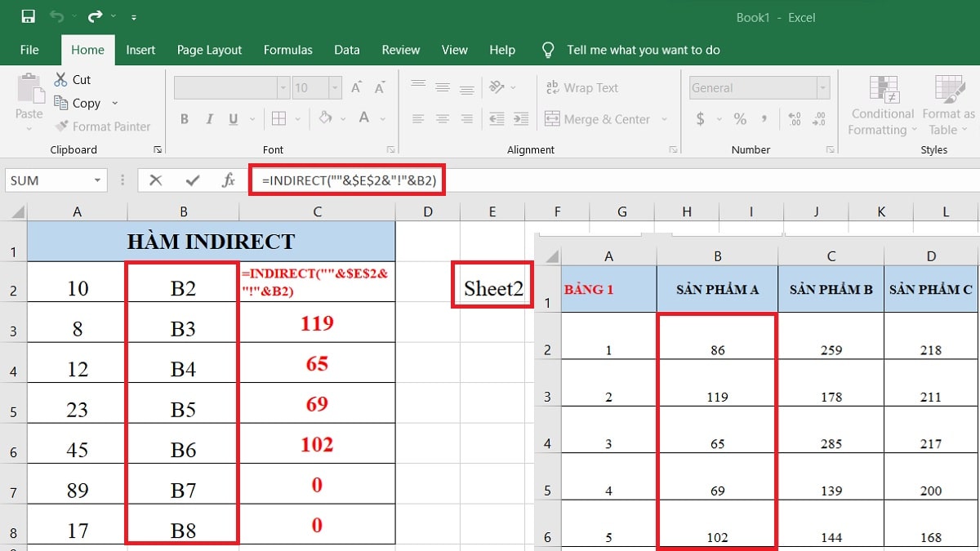Enable Wrap Text
The width and height of the screenshot is (980, 551).
pyautogui.click(x=580, y=87)
